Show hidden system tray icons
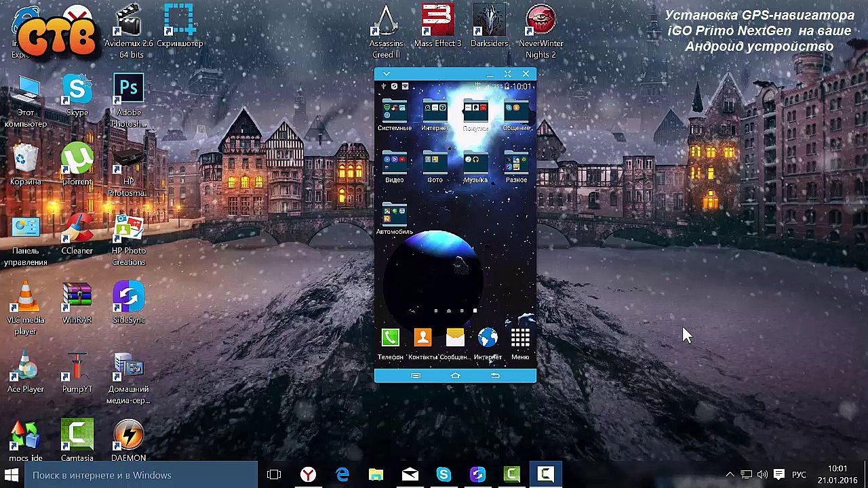Image resolution: width=868 pixels, height=488 pixels. click(x=730, y=474)
